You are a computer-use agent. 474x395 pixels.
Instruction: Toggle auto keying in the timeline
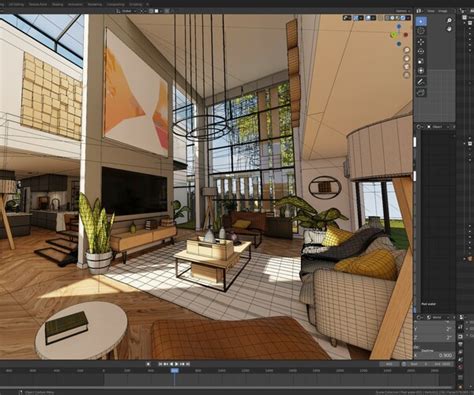(x=148, y=364)
